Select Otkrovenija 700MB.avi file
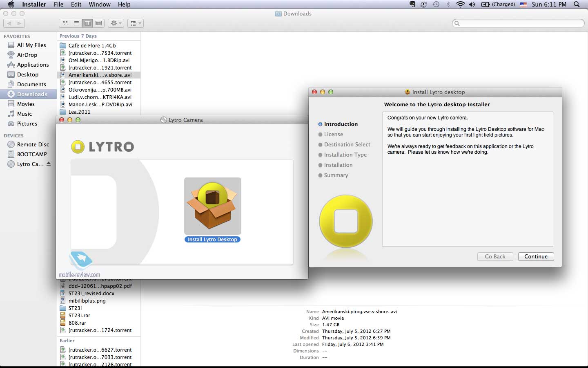 pos(100,90)
